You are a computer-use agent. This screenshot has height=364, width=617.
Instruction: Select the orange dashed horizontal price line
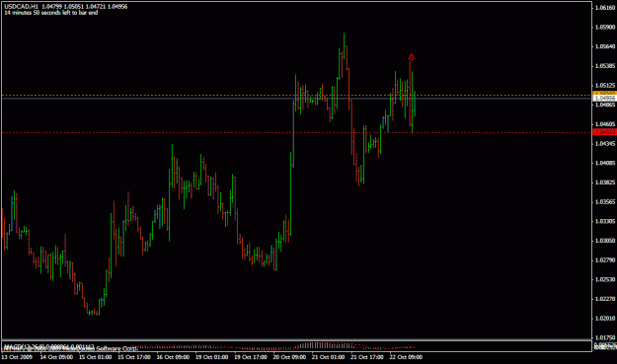297,95
